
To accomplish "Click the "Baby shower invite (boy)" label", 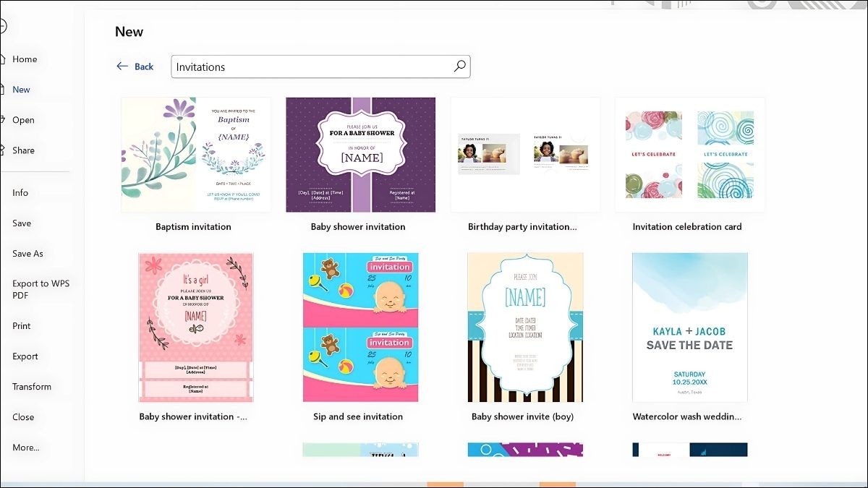I will coord(522,416).
